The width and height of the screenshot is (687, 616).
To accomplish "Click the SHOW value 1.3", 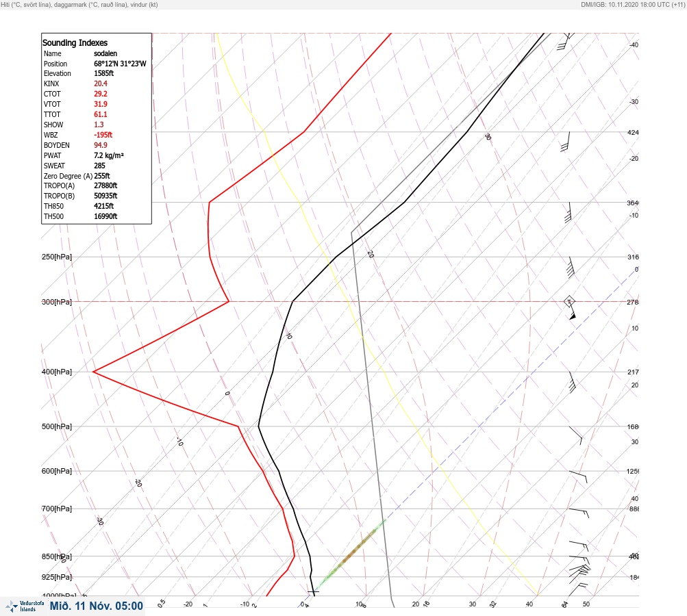I will 99,125.
